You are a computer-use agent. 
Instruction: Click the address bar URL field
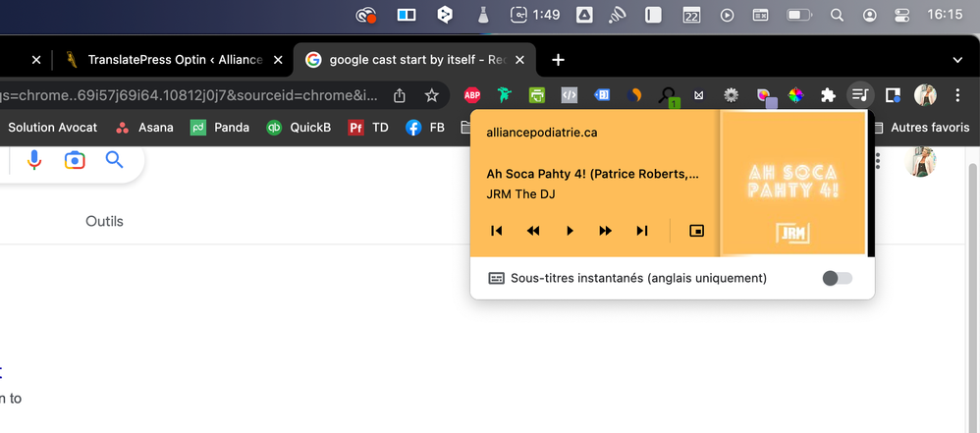click(189, 95)
